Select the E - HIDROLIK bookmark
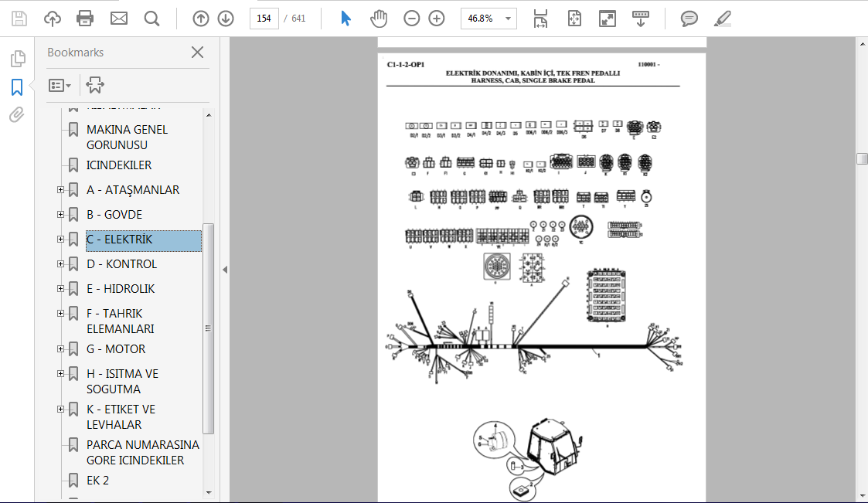Image resolution: width=868 pixels, height=503 pixels. tap(121, 289)
